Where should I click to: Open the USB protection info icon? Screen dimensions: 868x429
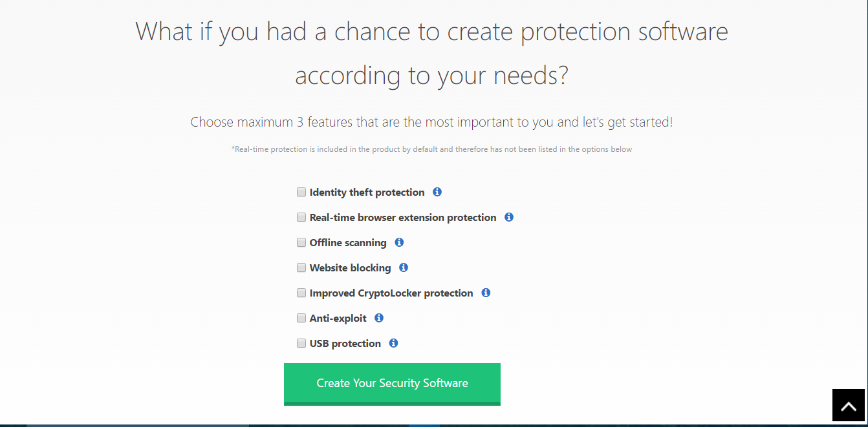(x=393, y=343)
